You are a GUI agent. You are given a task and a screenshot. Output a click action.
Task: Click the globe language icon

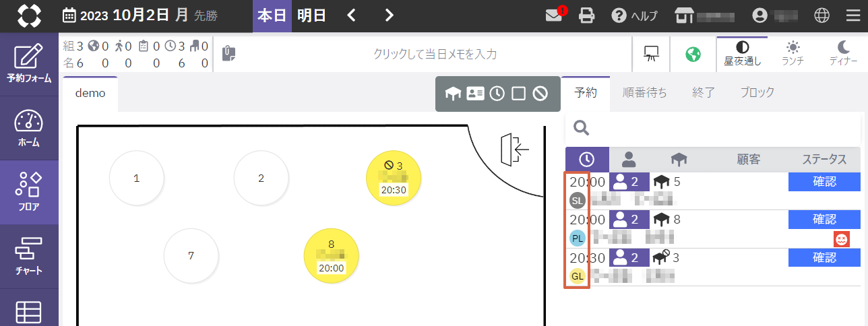pos(821,15)
